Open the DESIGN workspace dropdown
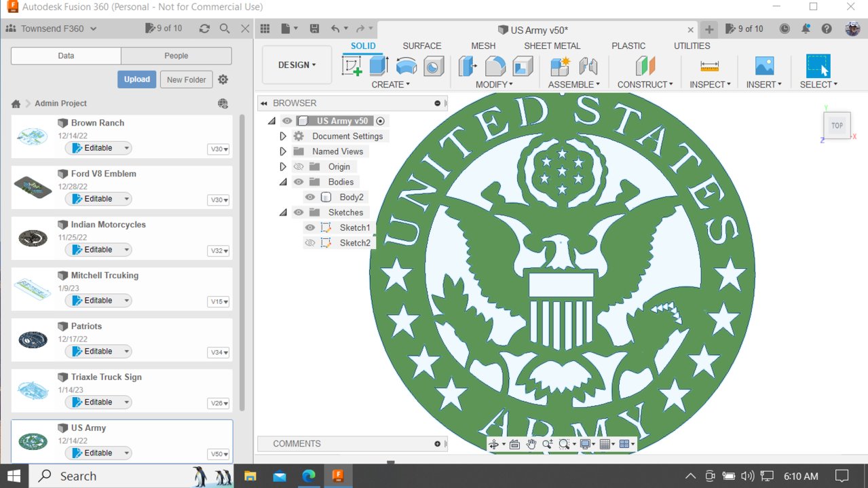Screen dimensions: 868x488 (297, 65)
